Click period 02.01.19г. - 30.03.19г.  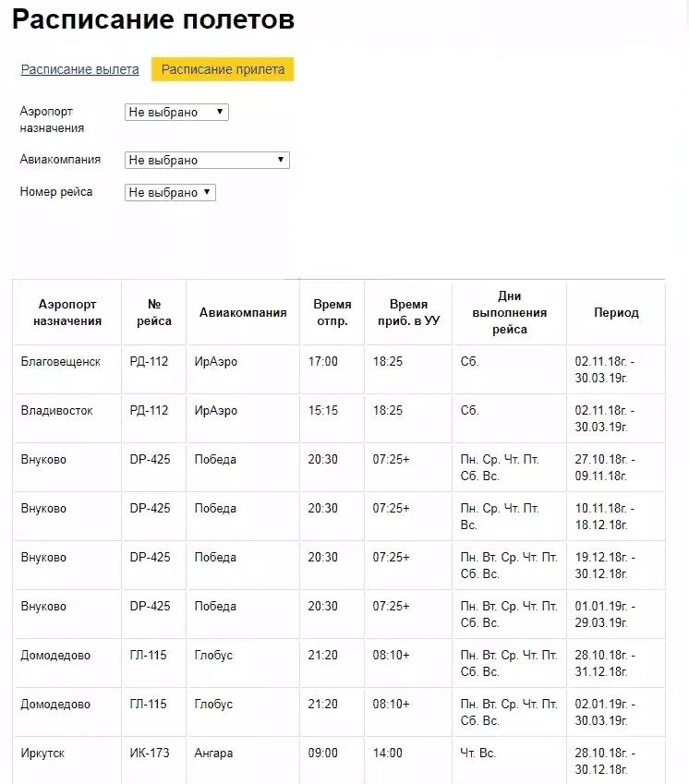(605, 713)
